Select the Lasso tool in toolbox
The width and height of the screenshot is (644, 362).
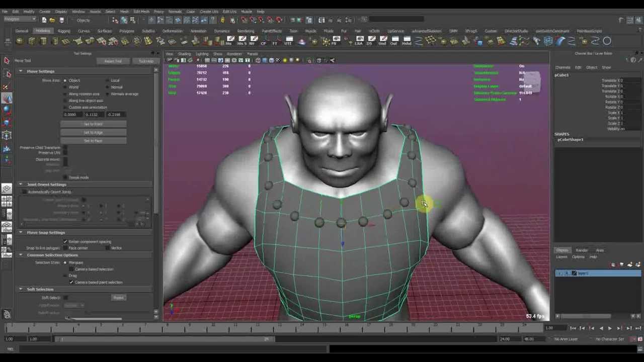[x=7, y=74]
